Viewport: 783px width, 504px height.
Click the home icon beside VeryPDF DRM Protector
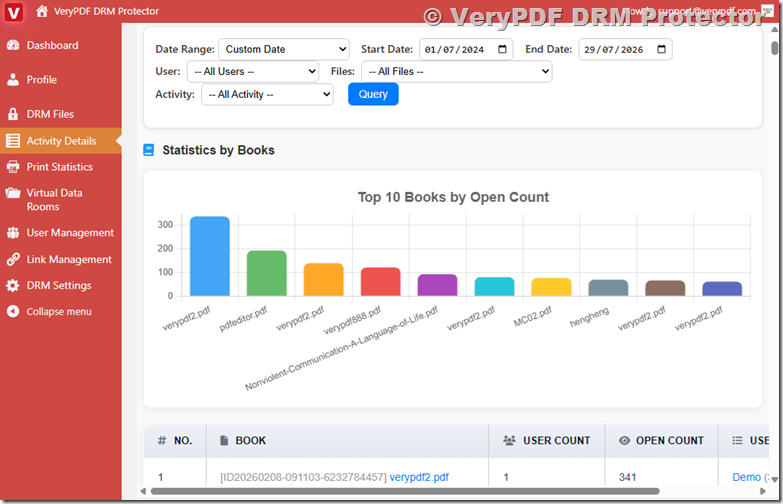coord(42,11)
